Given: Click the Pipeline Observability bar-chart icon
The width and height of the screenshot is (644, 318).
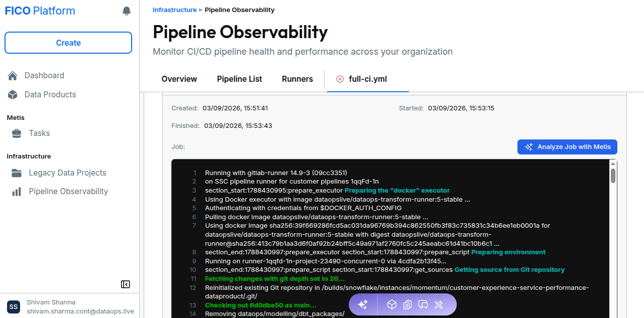Looking at the screenshot, I should pyautogui.click(x=17, y=192).
